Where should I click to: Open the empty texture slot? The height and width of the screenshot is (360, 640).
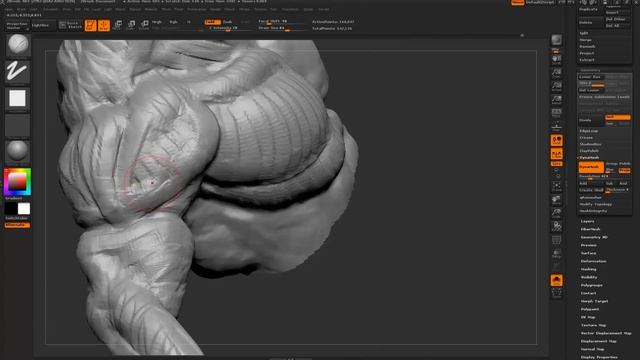[18, 126]
